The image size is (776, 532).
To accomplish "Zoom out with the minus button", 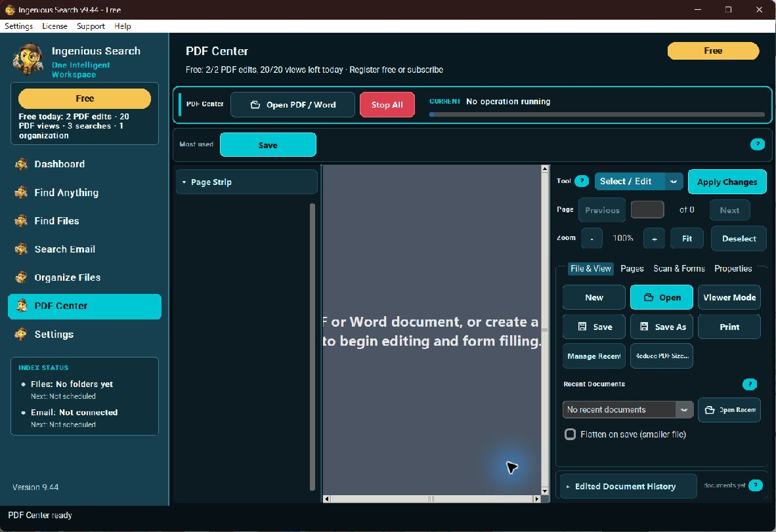I will click(x=592, y=238).
